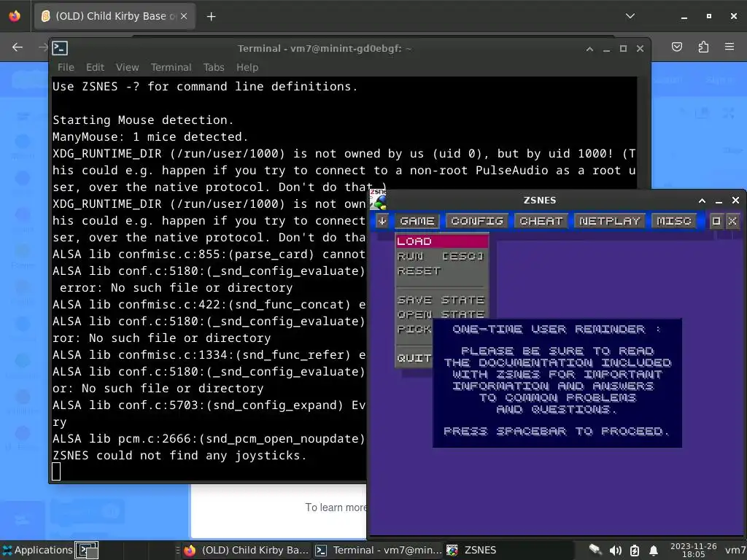The width and height of the screenshot is (747, 560).
Task: Click the network connection tray icon
Action: coord(595,550)
